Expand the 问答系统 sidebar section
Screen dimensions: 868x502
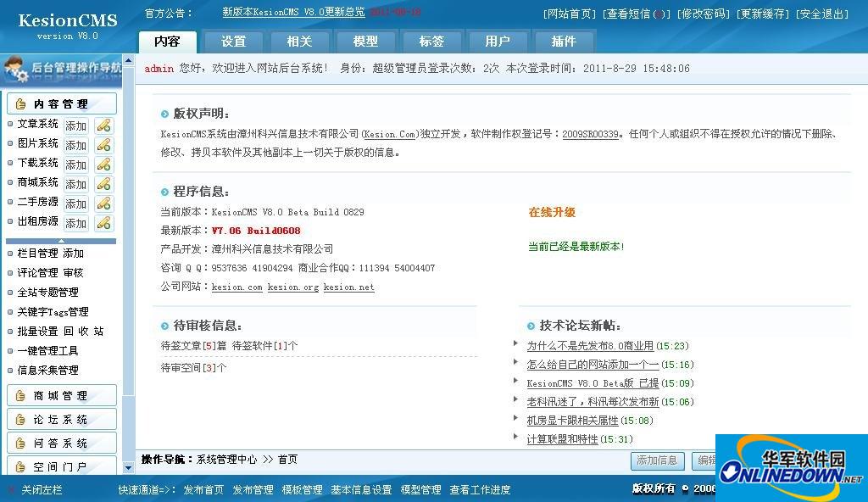click(61, 443)
